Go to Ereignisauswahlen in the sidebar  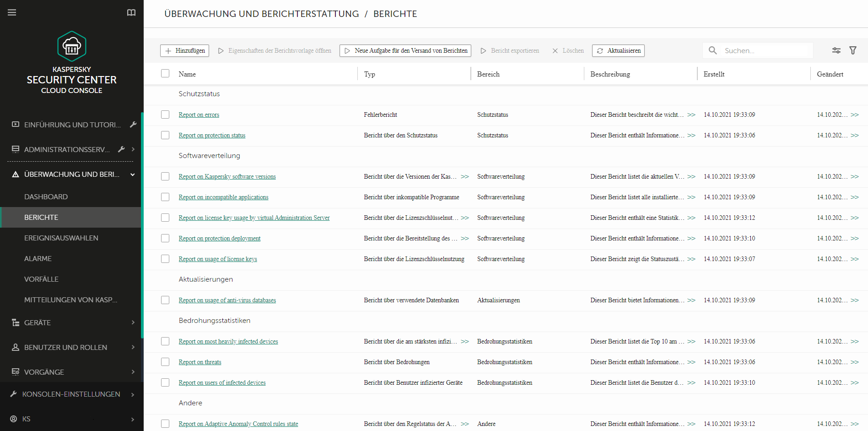61,238
